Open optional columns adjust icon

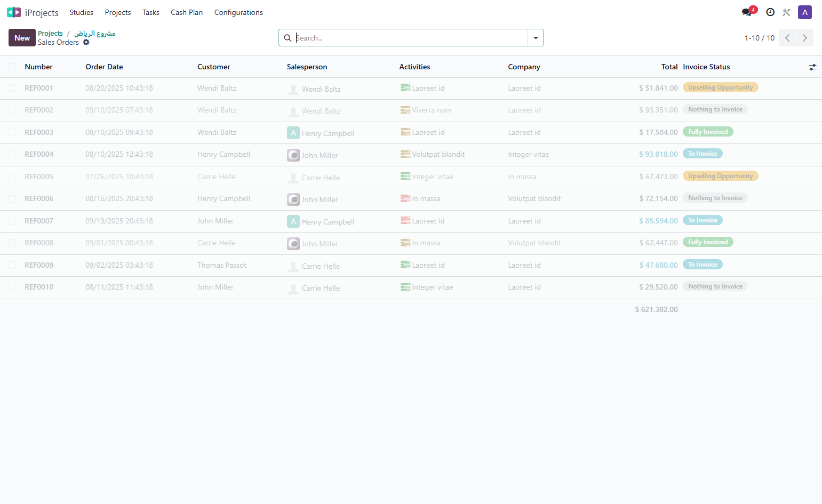tap(812, 67)
